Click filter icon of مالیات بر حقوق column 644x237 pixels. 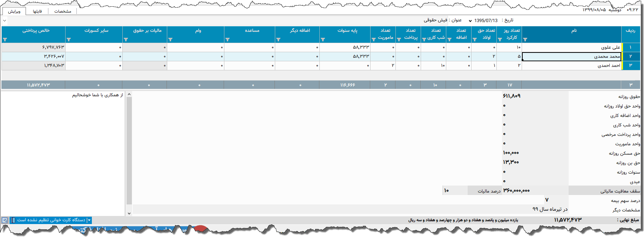coord(126,40)
